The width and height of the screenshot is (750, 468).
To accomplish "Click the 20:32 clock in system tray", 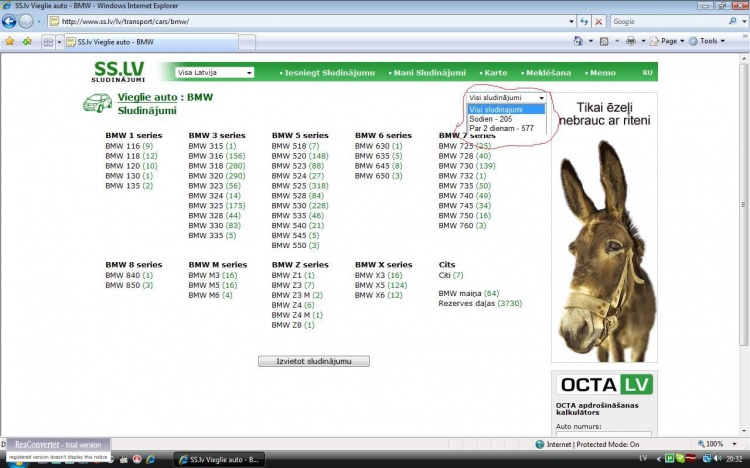I will (734, 459).
